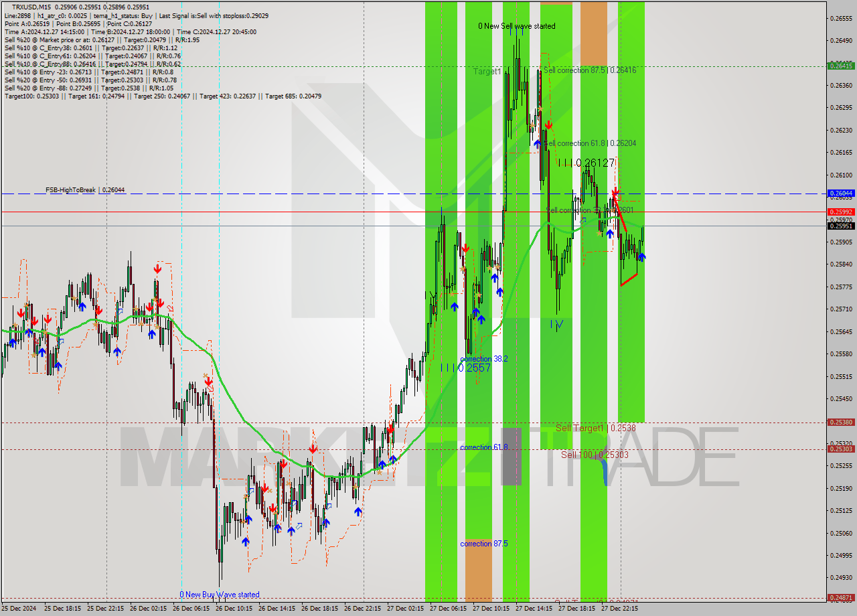Click the blue 'correction 87.5' label
Image resolution: width=857 pixels, height=616 pixels.
click(483, 544)
